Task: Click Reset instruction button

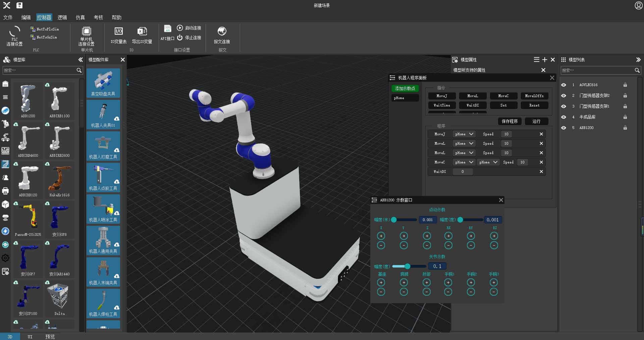Action: [534, 105]
